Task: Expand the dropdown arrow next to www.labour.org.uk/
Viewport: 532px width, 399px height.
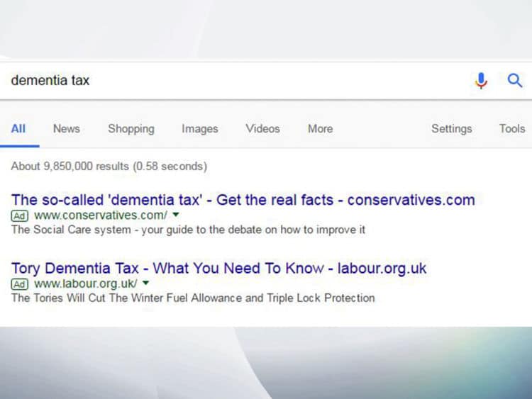Action: [146, 283]
